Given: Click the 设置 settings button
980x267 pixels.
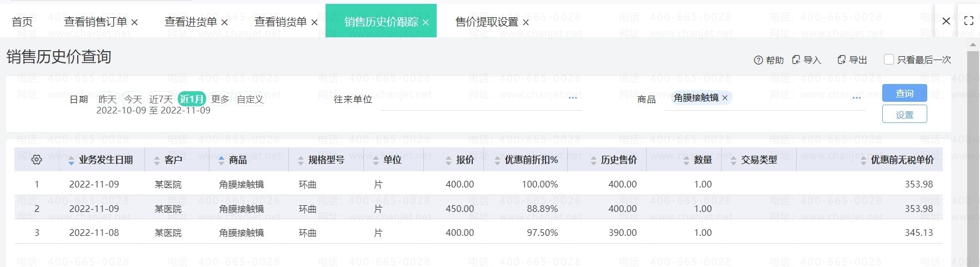Looking at the screenshot, I should 904,115.
